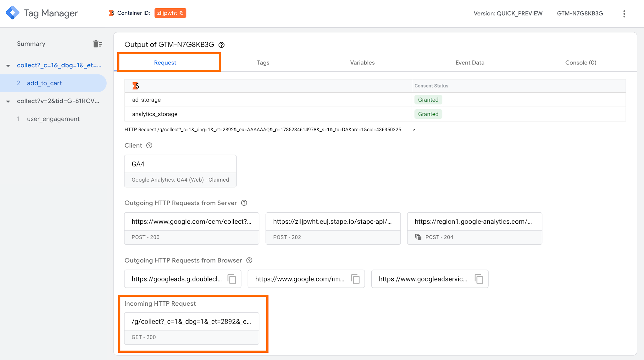Copy the googleads.g.doubleclick browser request URL
This screenshot has height=360, width=644.
coord(232,279)
